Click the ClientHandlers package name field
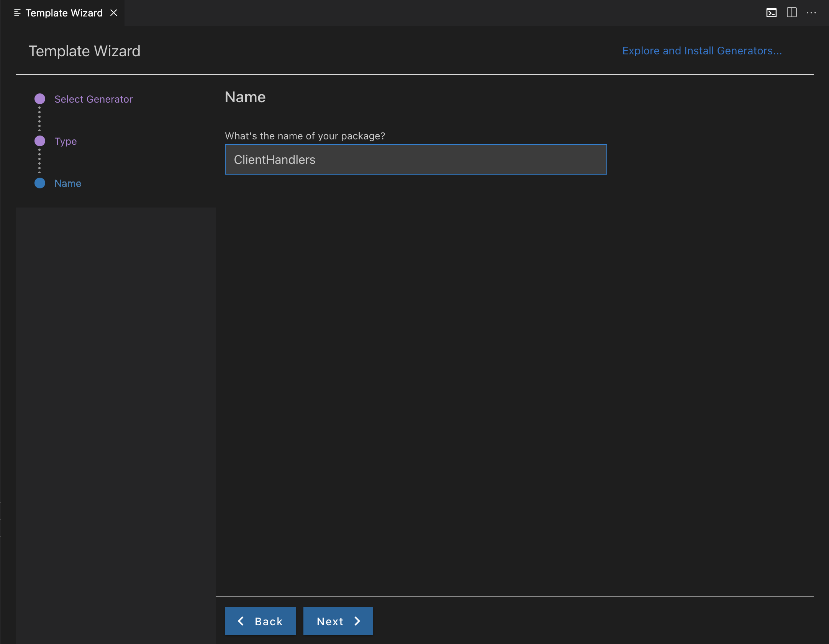 (x=416, y=159)
